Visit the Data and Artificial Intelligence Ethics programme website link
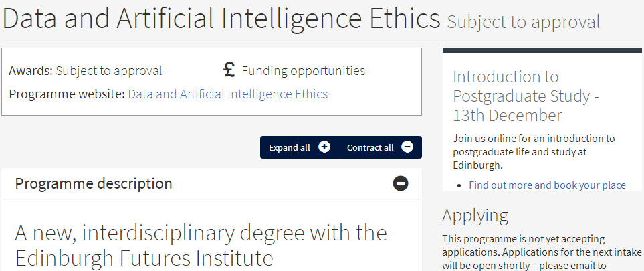This screenshot has width=644, height=271. [x=227, y=94]
